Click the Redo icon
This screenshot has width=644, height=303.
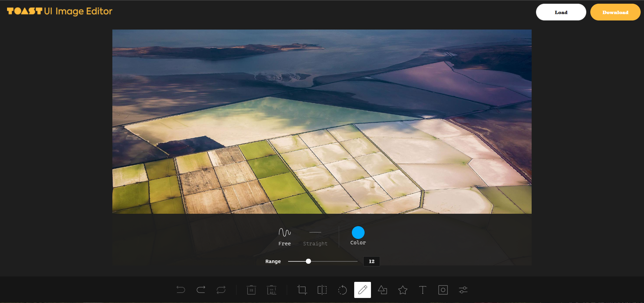pyautogui.click(x=201, y=290)
